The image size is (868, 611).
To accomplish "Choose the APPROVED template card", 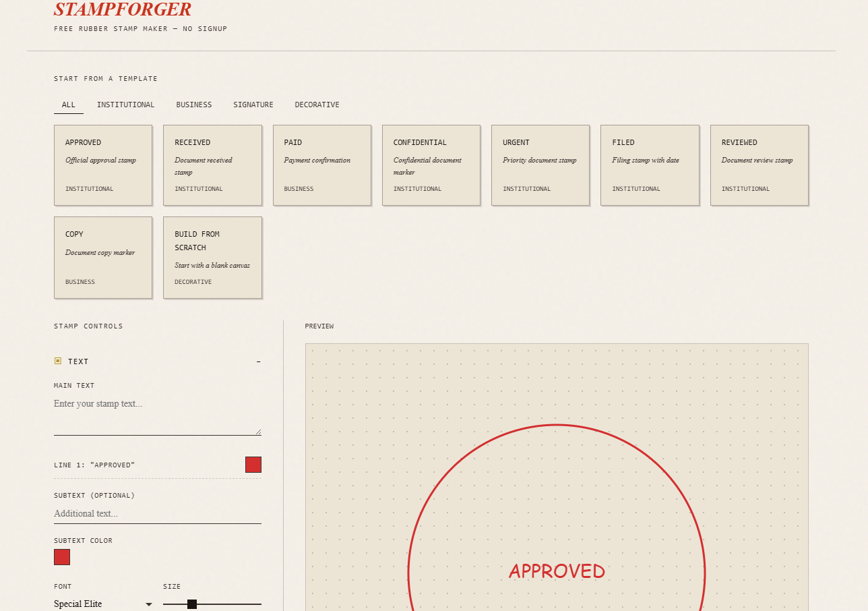I will point(103,165).
